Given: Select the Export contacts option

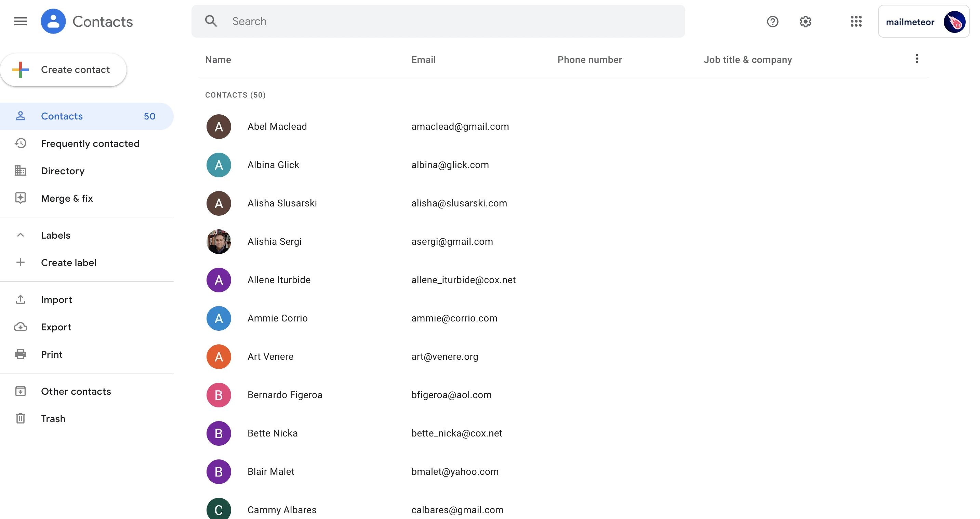Looking at the screenshot, I should point(56,327).
